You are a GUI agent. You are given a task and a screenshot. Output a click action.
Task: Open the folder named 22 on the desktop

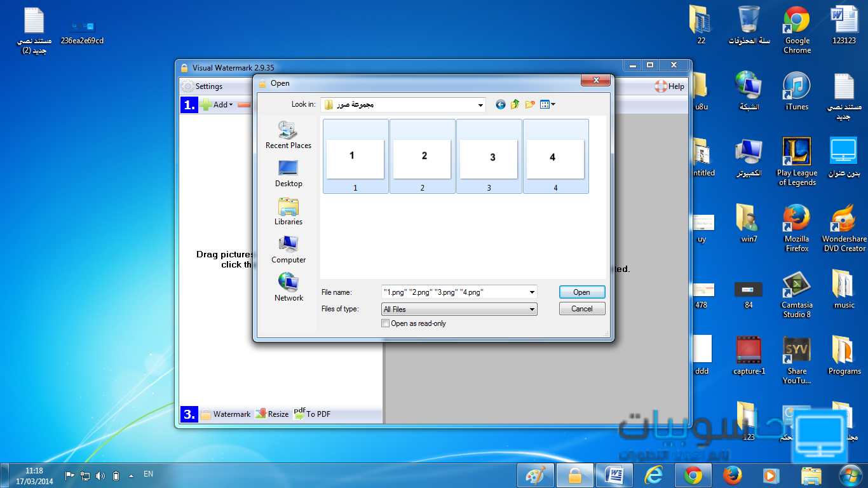701,25
